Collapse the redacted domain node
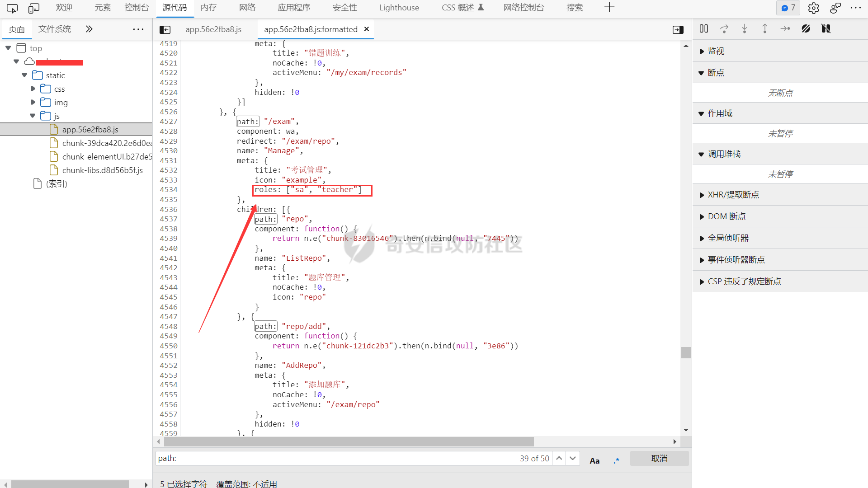The image size is (868, 488). coord(16,61)
